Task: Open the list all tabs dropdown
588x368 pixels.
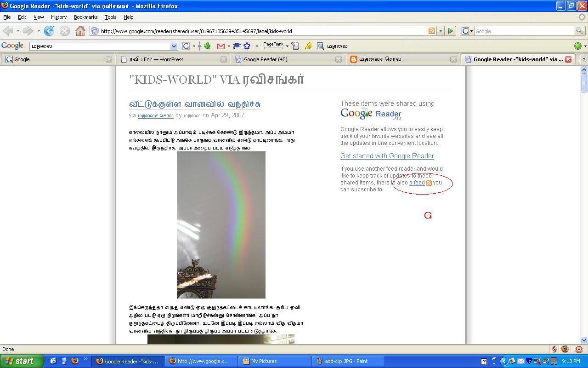Action: click(x=583, y=59)
